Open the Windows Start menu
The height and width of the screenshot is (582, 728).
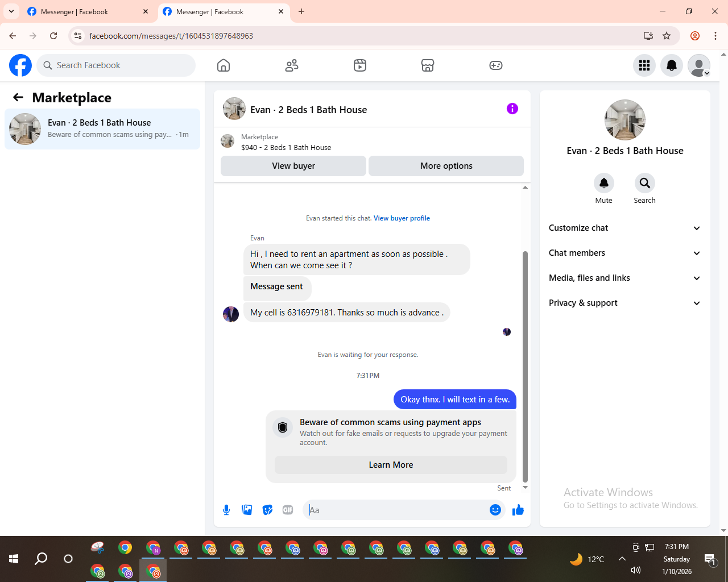click(x=14, y=559)
